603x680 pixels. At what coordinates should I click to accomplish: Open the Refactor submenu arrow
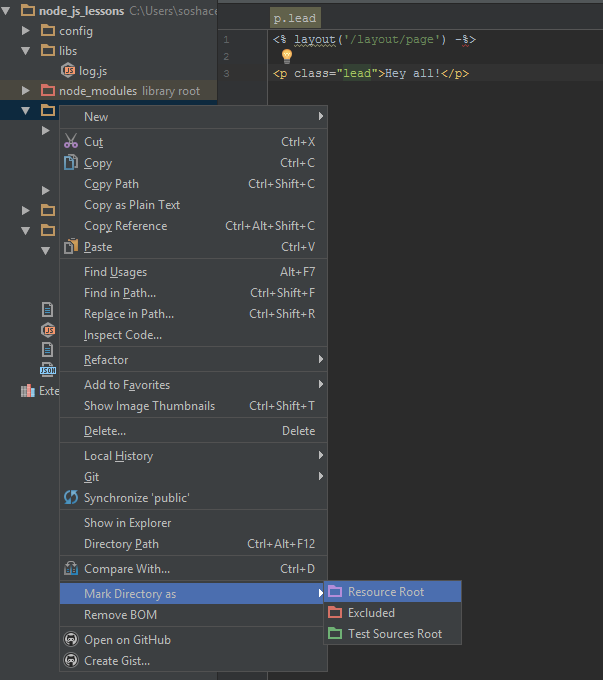[321, 359]
